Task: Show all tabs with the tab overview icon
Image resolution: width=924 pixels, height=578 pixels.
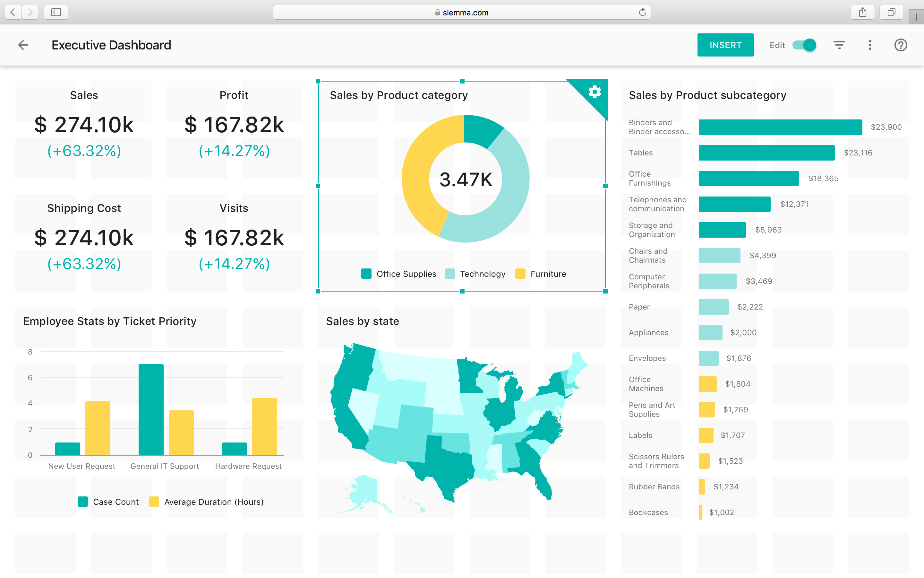Action: point(891,12)
